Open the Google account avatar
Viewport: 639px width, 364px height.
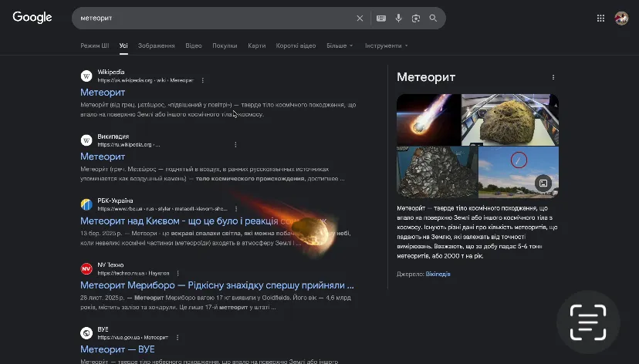(621, 19)
